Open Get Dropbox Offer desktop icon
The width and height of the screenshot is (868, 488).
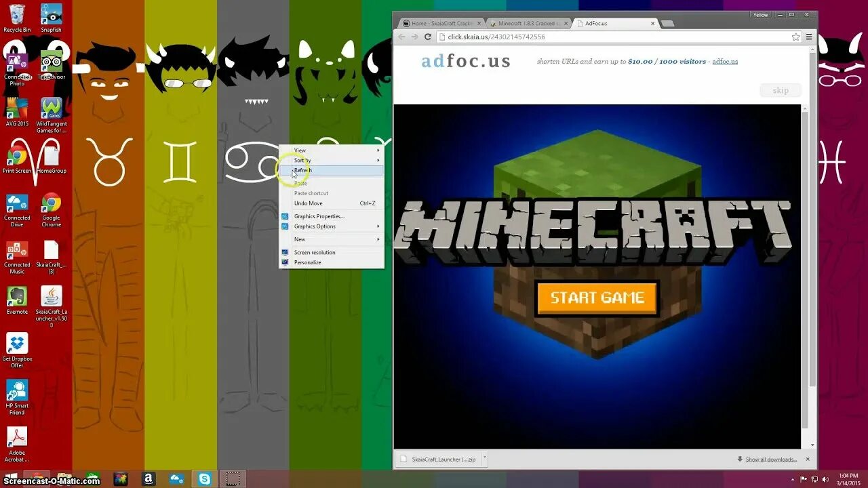tap(17, 350)
